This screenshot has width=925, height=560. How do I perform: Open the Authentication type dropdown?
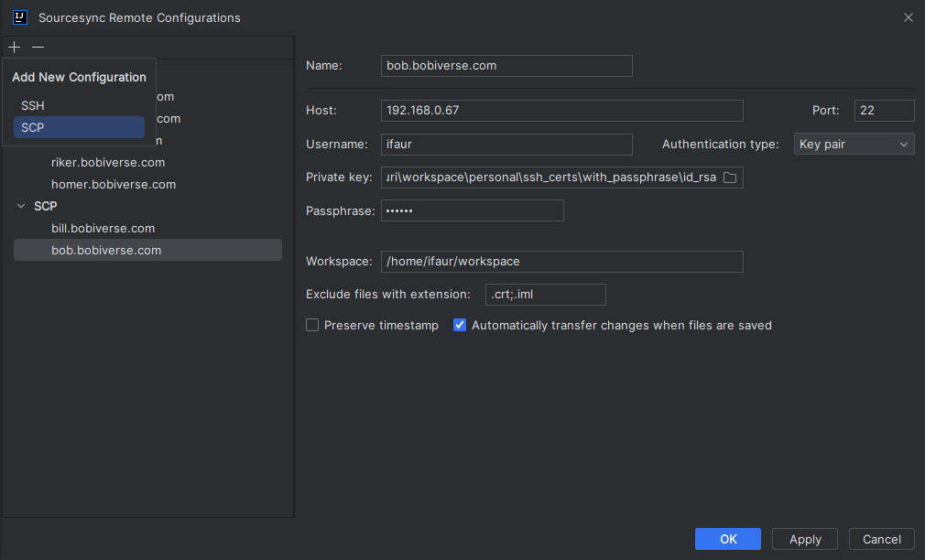tap(854, 145)
